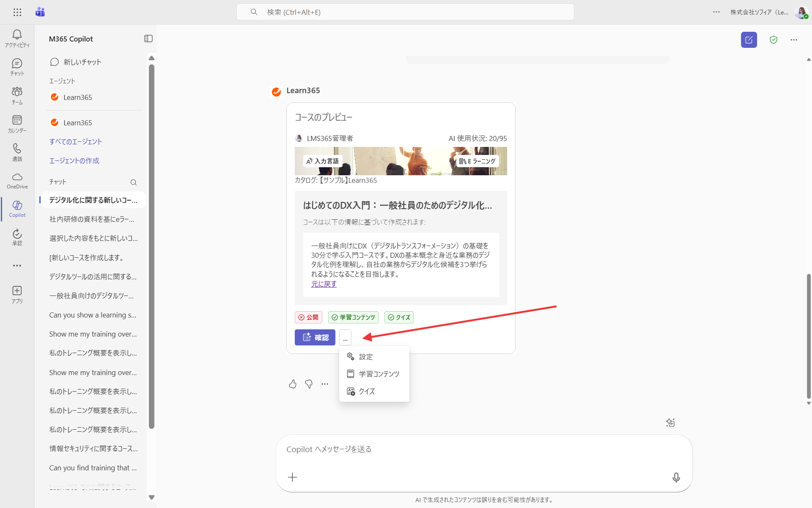The image size is (812, 508).
Task: Activate the microphone dictation button
Action: coord(676,478)
